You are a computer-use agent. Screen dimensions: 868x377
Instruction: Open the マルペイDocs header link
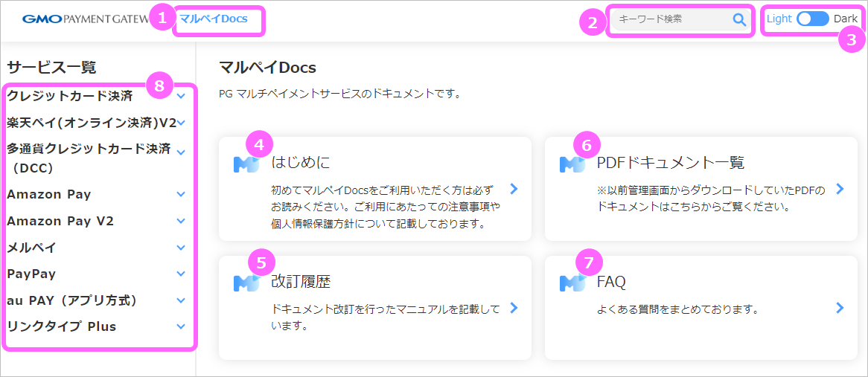(213, 19)
